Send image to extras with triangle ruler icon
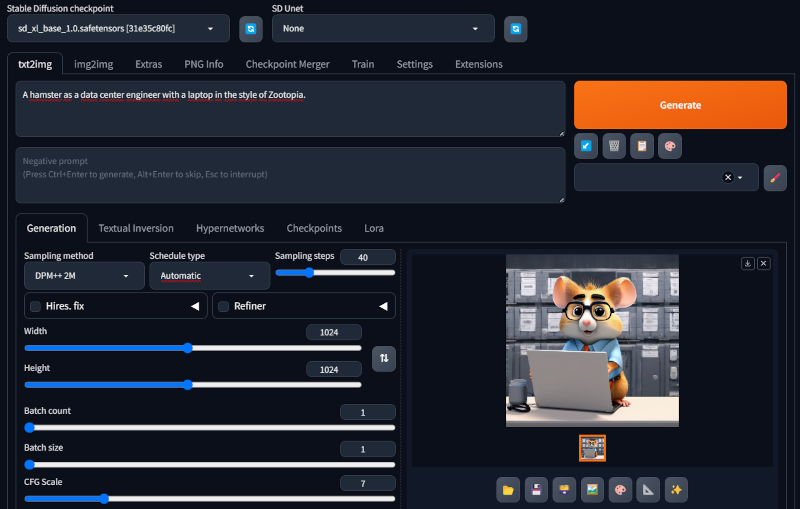 [x=648, y=489]
